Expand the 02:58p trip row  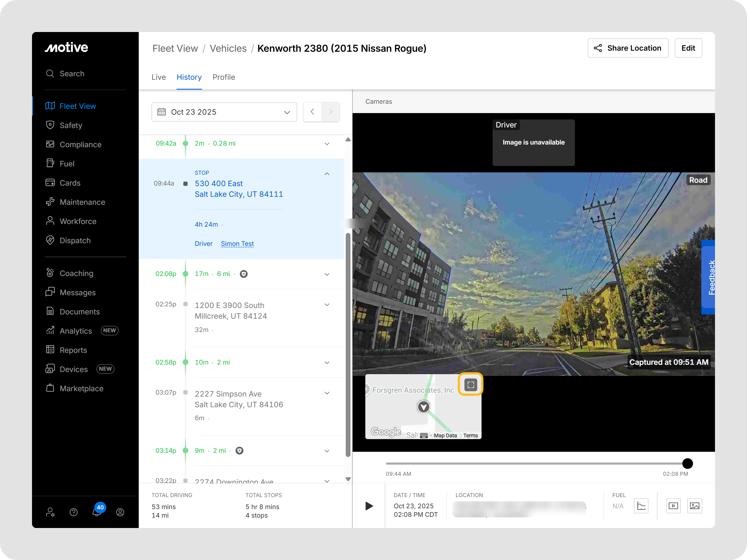pyautogui.click(x=327, y=362)
